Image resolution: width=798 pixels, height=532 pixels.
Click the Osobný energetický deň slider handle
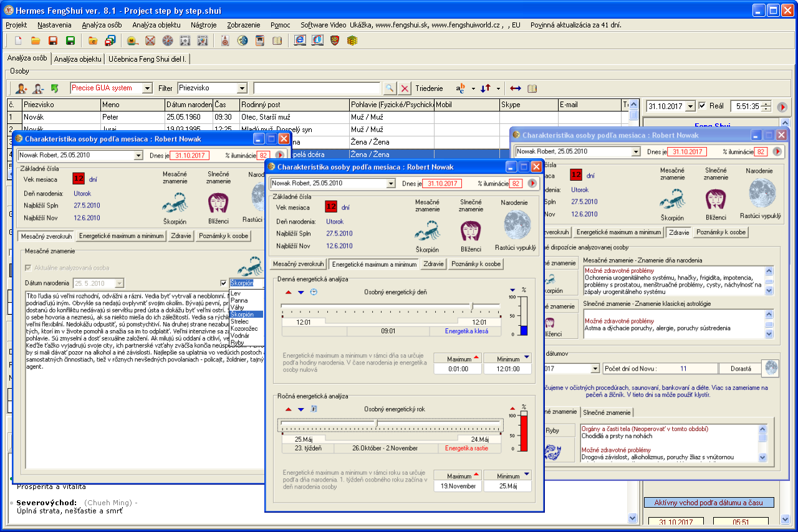click(x=471, y=306)
